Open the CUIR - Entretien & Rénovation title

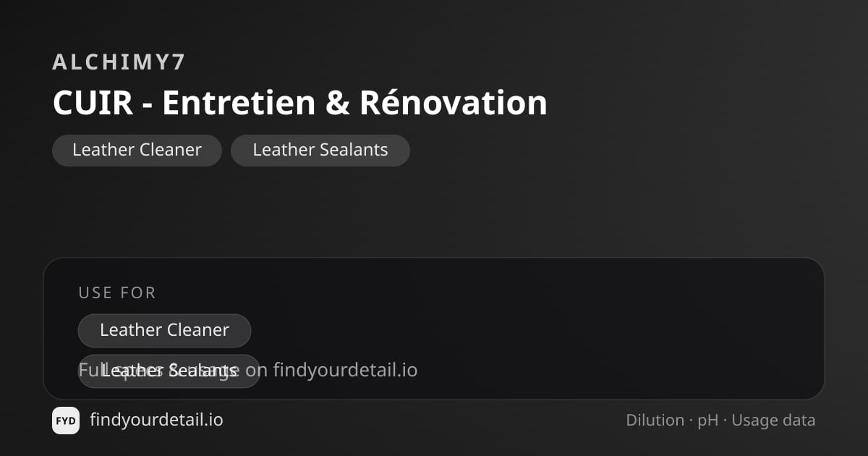point(299,103)
